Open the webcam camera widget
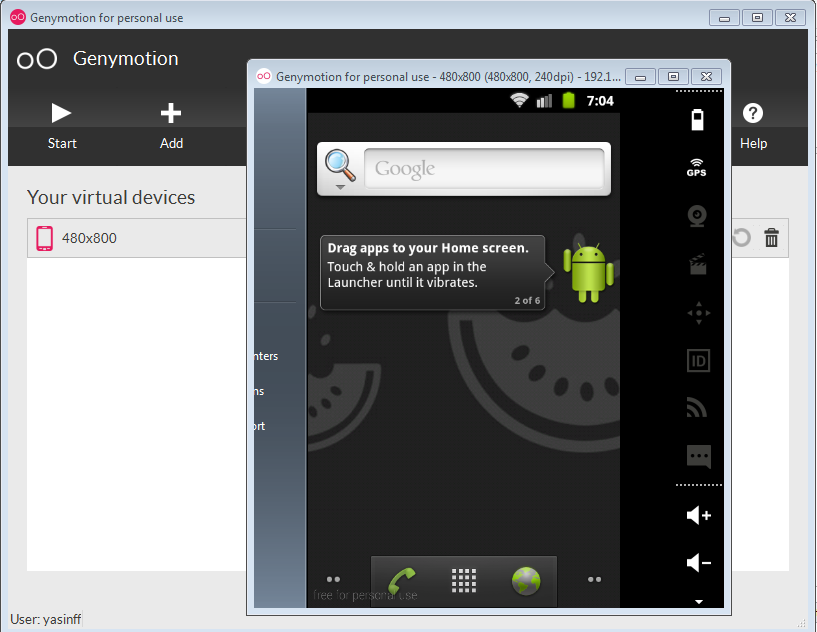 coord(698,216)
